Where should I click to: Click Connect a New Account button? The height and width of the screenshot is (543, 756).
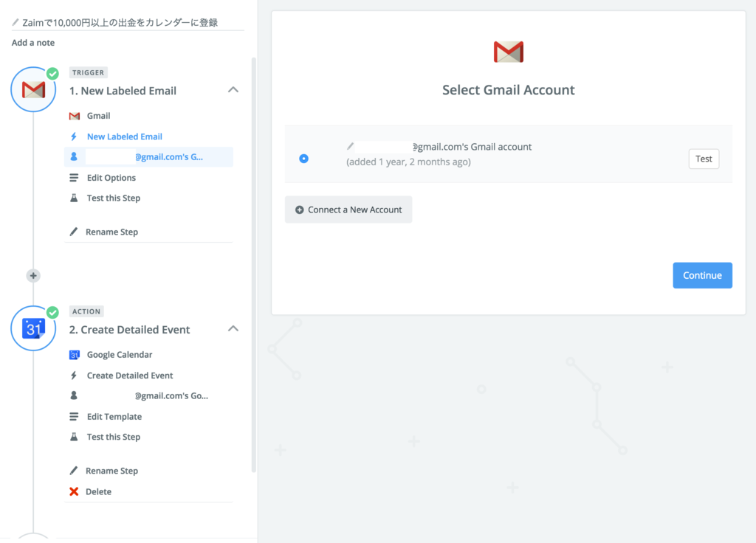pos(348,210)
